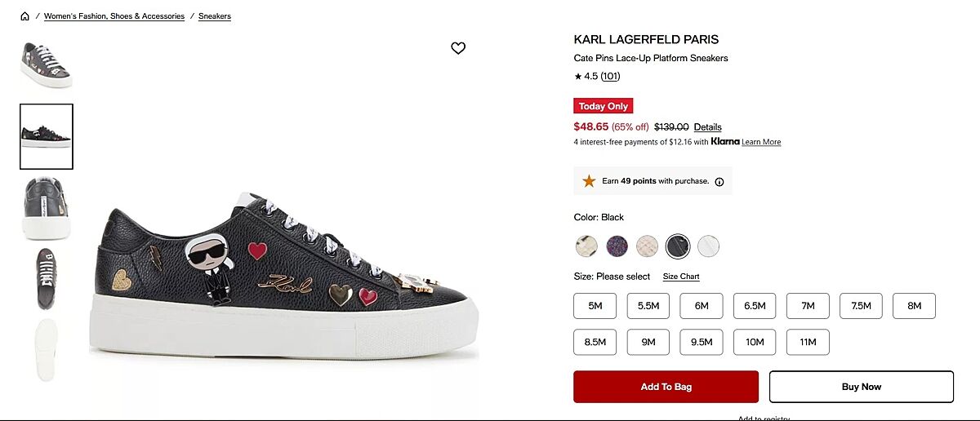
Task: Pick size 9M
Action: click(x=648, y=342)
